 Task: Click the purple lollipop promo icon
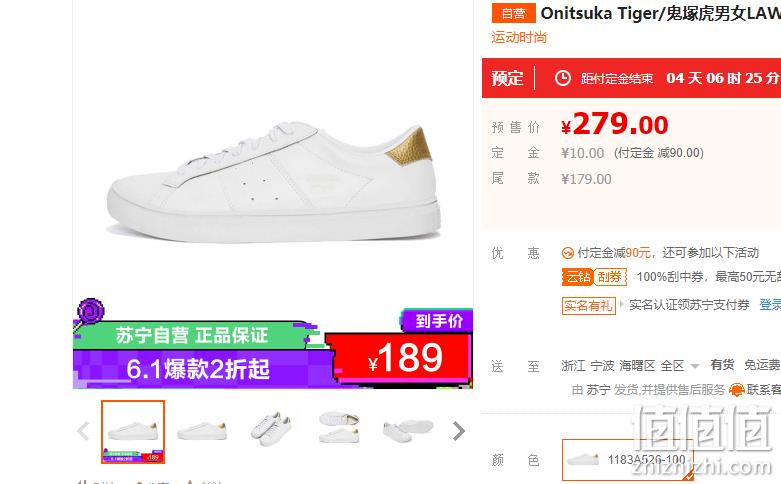point(91,312)
